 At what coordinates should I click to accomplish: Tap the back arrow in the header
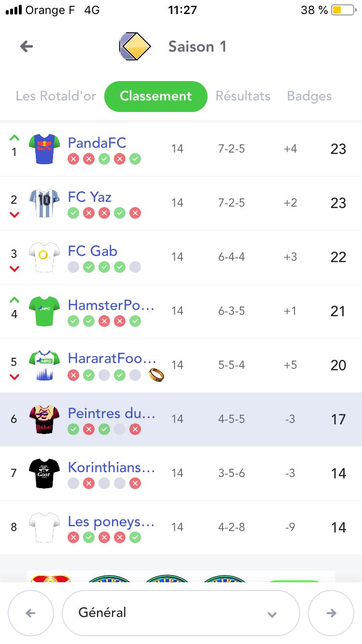coord(27,46)
